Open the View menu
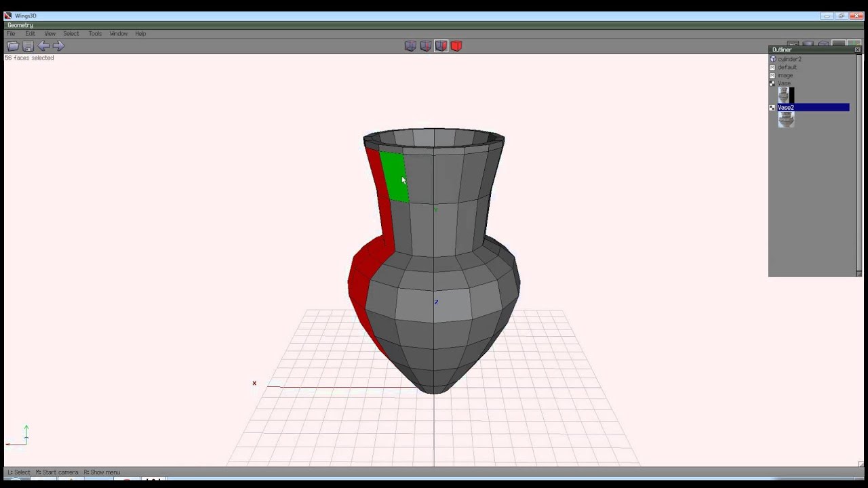The height and width of the screenshot is (488, 868). pyautogui.click(x=50, y=33)
